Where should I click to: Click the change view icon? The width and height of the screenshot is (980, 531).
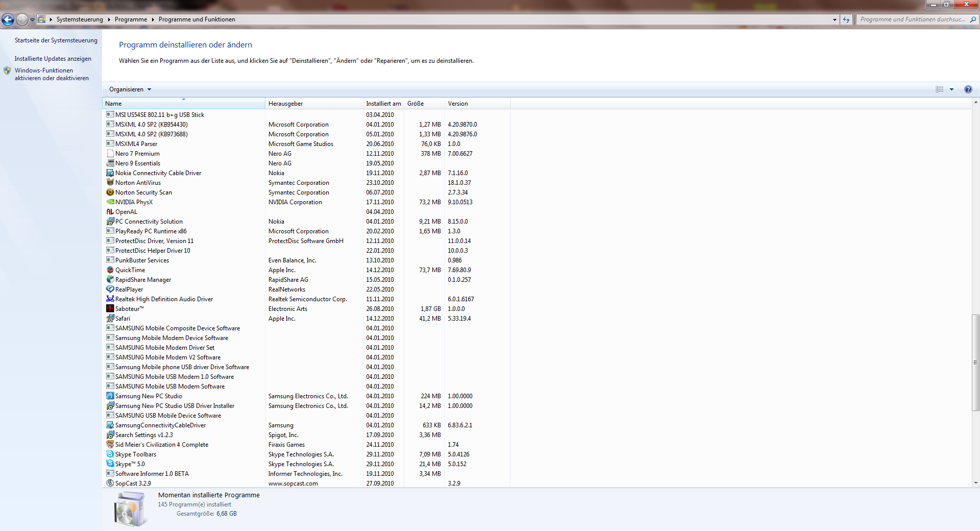(x=940, y=89)
